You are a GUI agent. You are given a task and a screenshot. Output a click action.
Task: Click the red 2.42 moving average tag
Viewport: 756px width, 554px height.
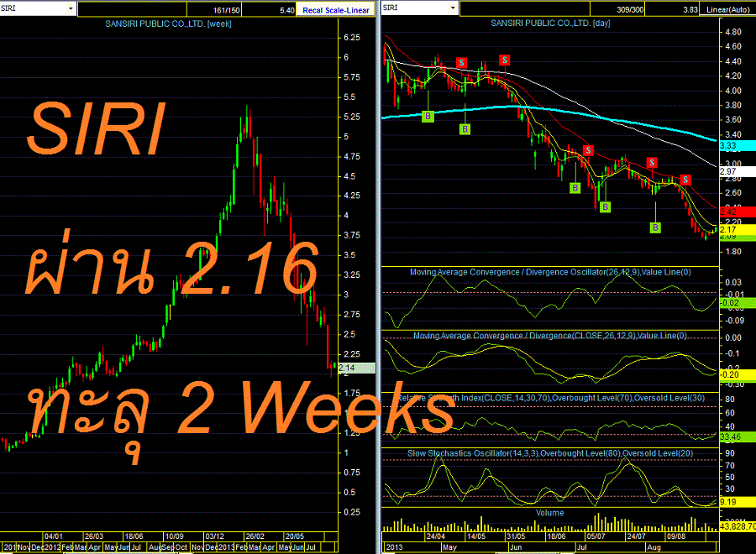pos(738,212)
